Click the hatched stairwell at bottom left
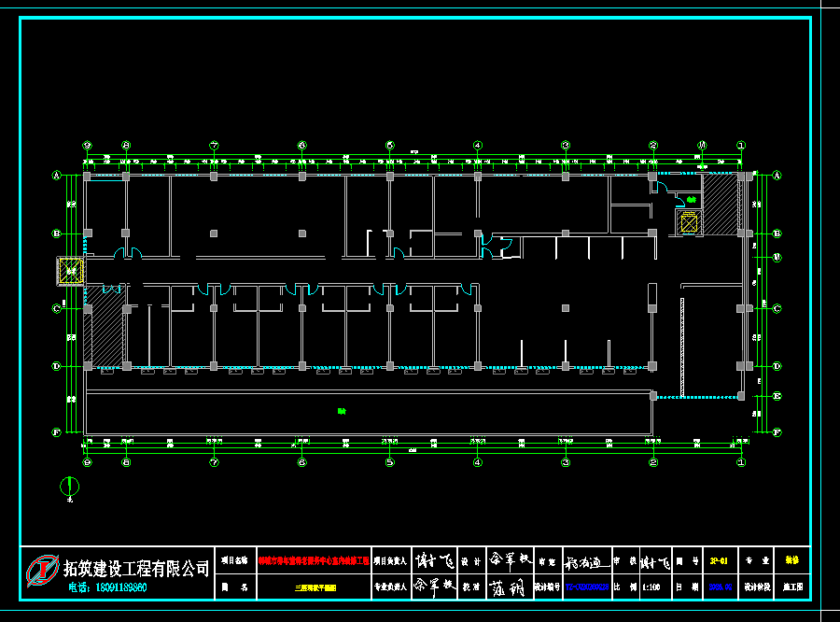 103,334
